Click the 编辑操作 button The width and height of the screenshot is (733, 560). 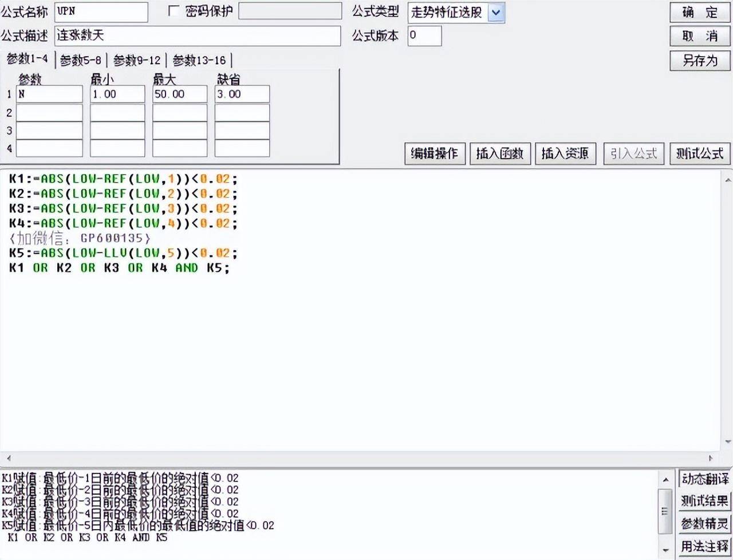click(x=435, y=153)
